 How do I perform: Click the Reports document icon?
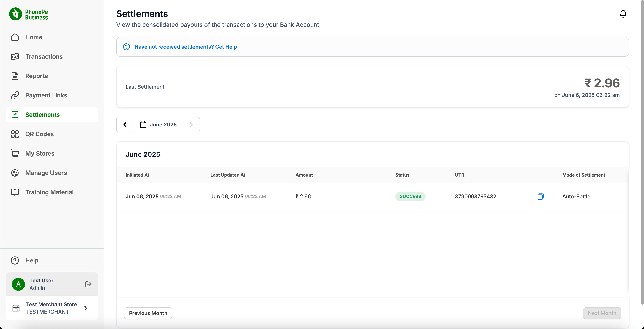[x=15, y=76]
